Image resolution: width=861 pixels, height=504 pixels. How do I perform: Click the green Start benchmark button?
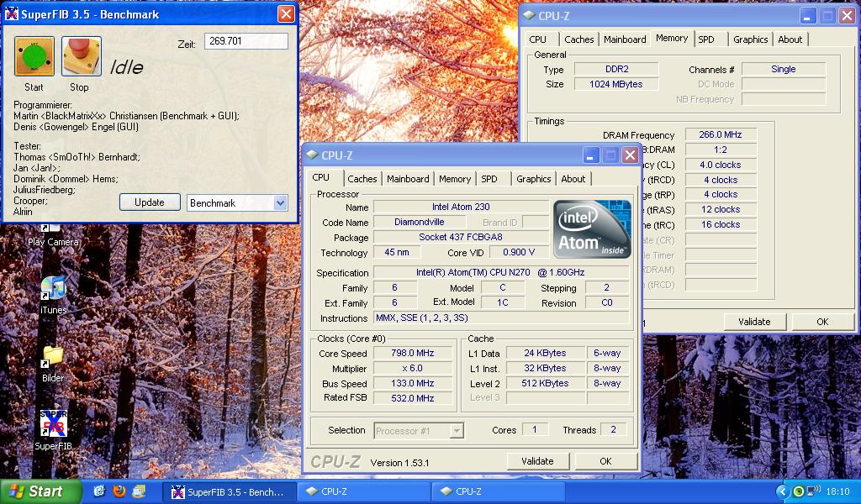click(x=34, y=56)
